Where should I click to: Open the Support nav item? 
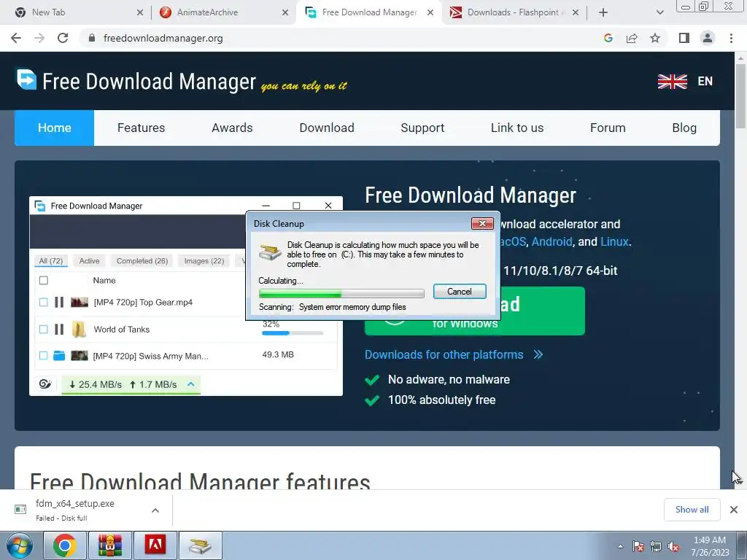point(422,128)
